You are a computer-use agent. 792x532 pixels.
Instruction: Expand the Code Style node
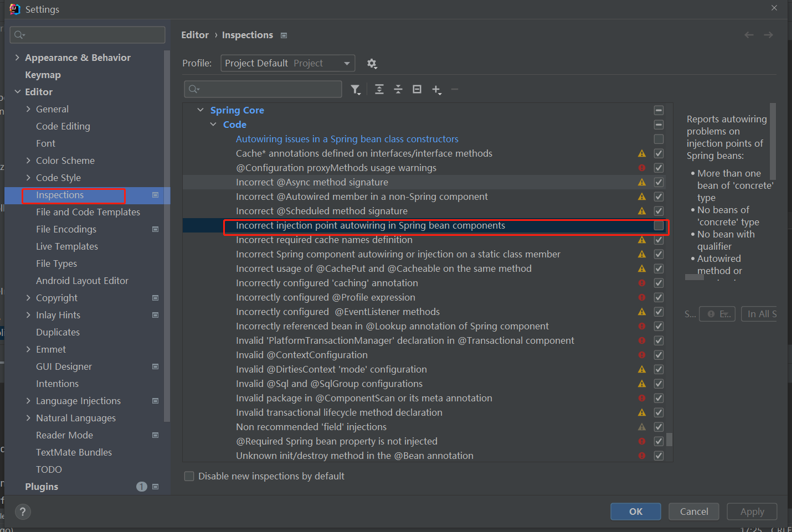28,178
